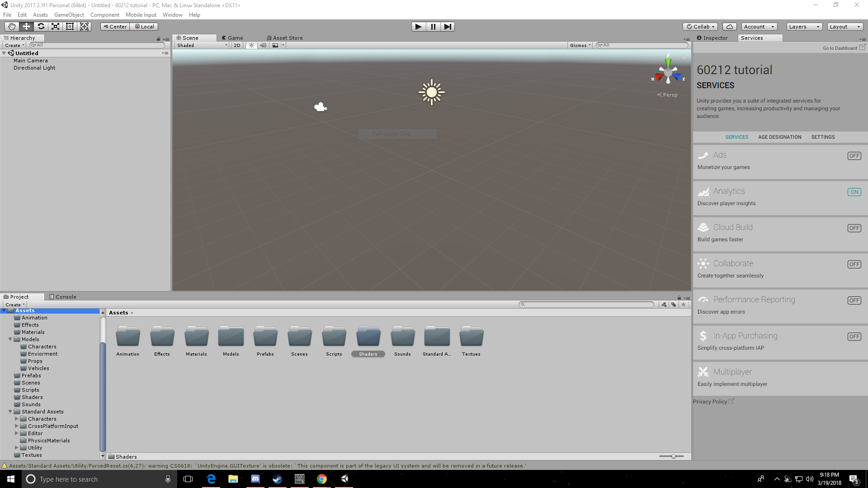Switch to the Asset Store tab
The image size is (868, 488).
coord(285,38)
